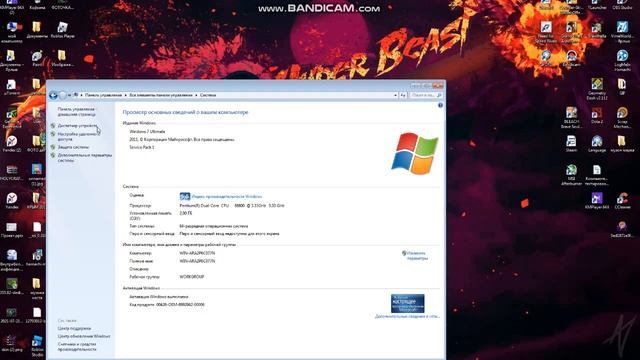Select Мой компьютер desktop icon

click(x=12, y=32)
